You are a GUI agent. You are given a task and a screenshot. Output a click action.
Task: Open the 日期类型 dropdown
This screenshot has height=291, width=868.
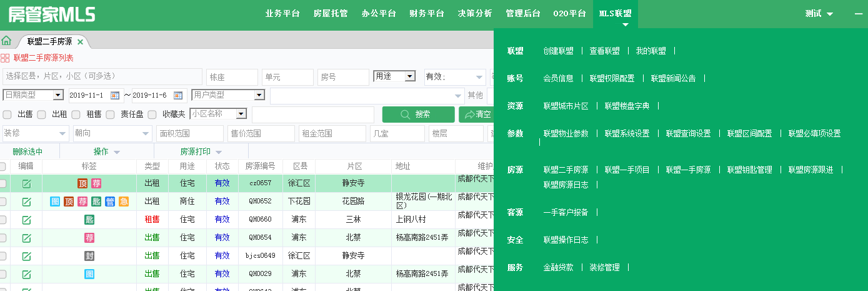pyautogui.click(x=58, y=95)
